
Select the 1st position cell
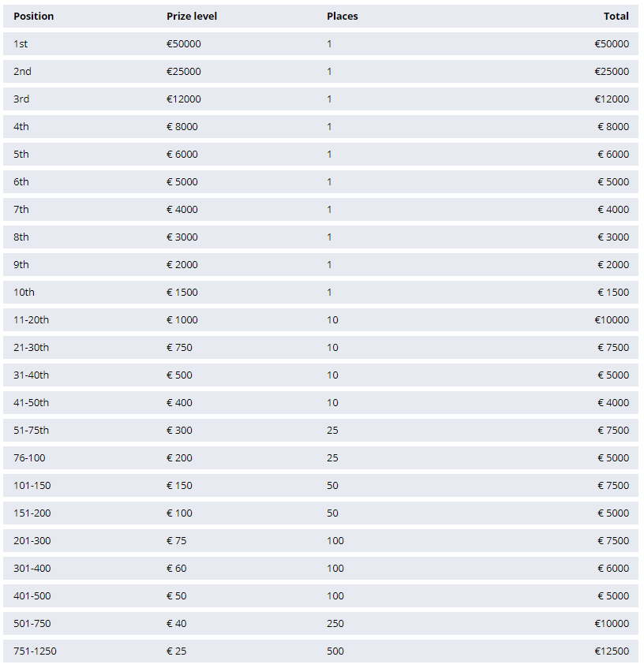pyautogui.click(x=21, y=44)
